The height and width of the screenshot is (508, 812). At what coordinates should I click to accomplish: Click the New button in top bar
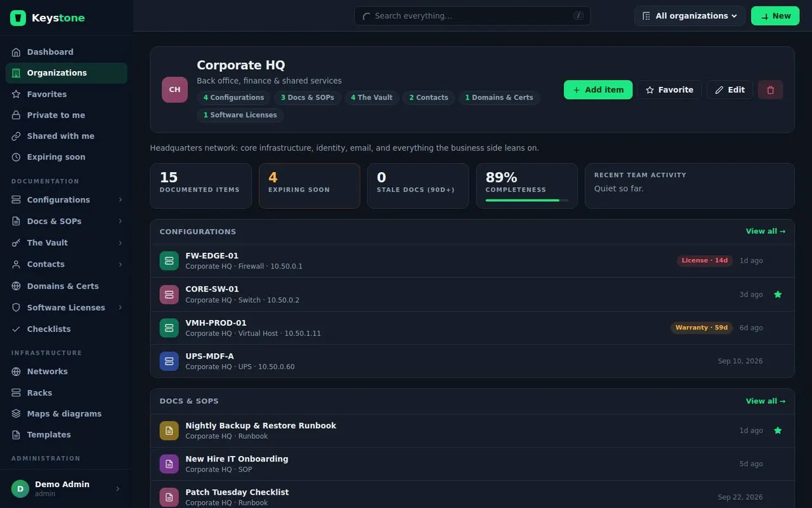click(775, 16)
